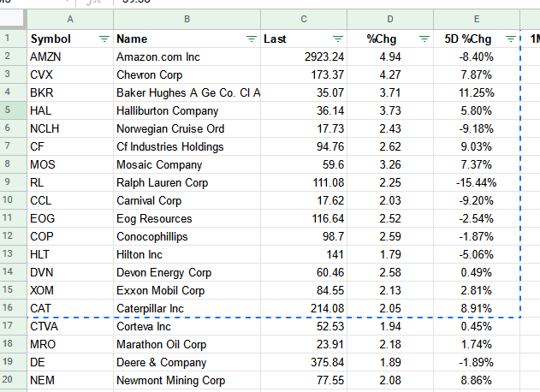Select Ralph Lauren's -15.44% cell
540x392 pixels.
(477, 182)
